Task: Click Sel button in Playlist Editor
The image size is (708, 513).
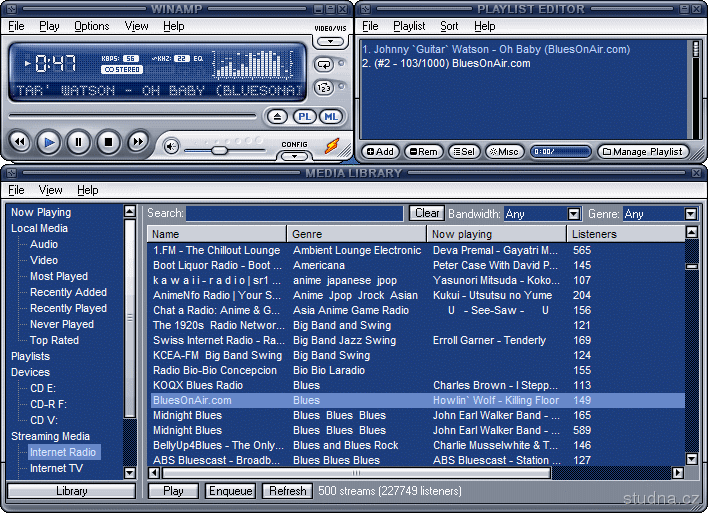Action: (x=464, y=152)
